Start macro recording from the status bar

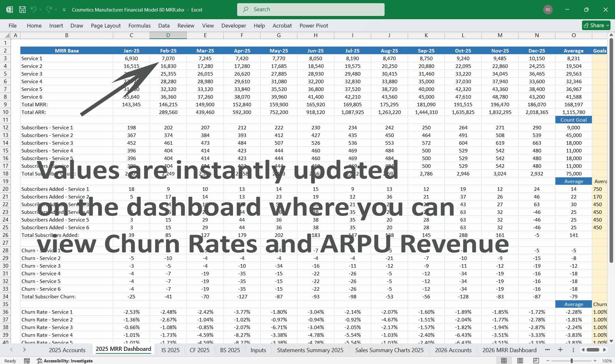coord(28,360)
